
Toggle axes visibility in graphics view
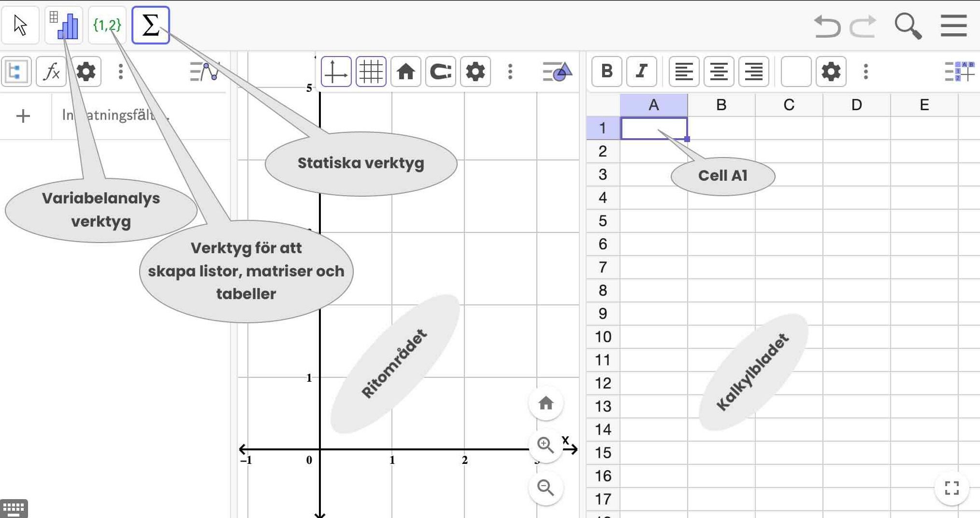click(x=336, y=72)
